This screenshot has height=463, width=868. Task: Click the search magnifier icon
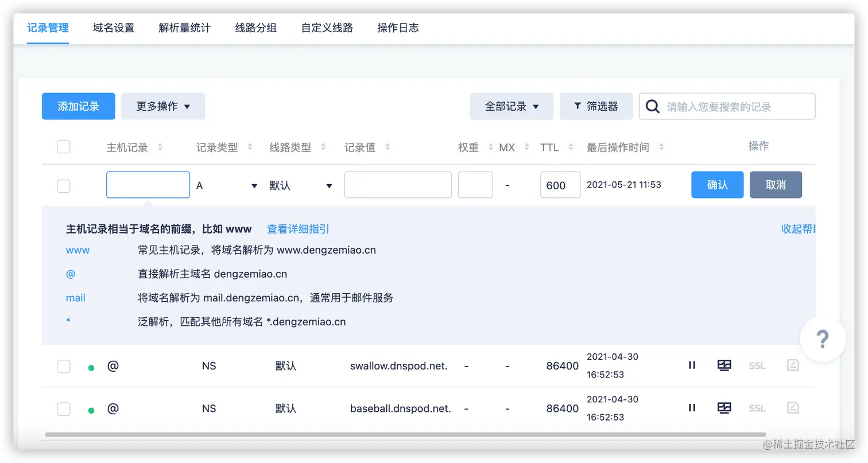(x=653, y=107)
